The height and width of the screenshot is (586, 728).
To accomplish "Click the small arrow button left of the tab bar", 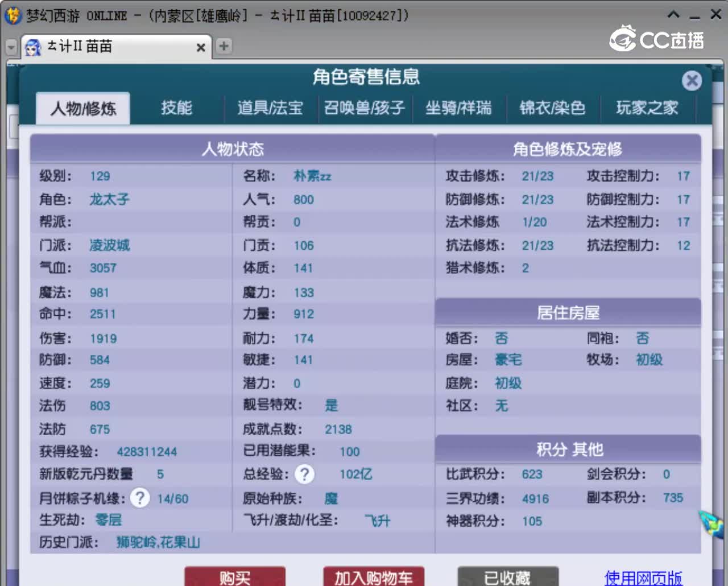I will point(10,47).
